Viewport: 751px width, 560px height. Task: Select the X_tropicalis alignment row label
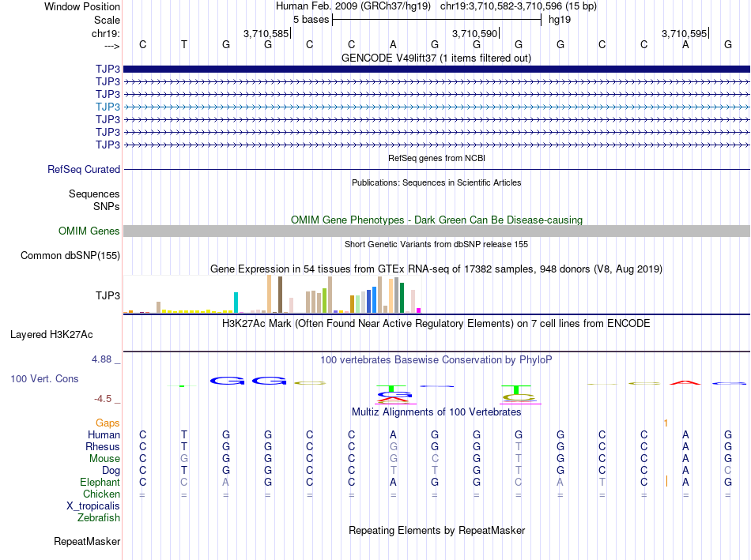pyautogui.click(x=93, y=506)
